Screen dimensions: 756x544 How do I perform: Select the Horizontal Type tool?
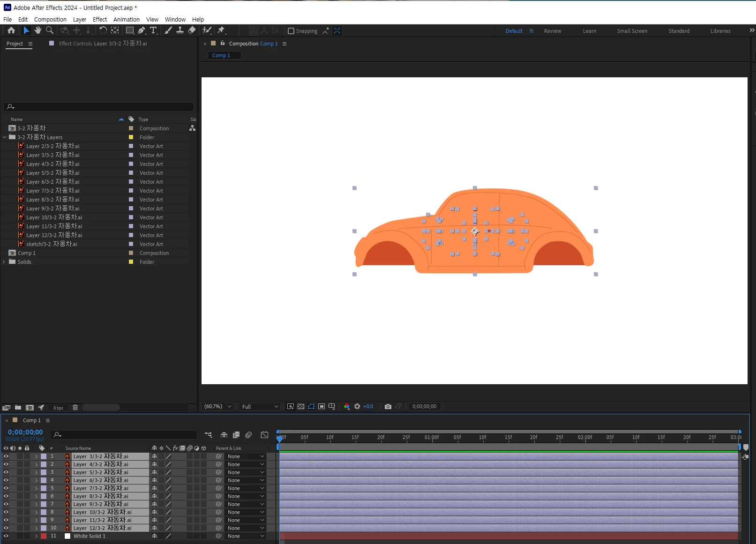tap(153, 30)
